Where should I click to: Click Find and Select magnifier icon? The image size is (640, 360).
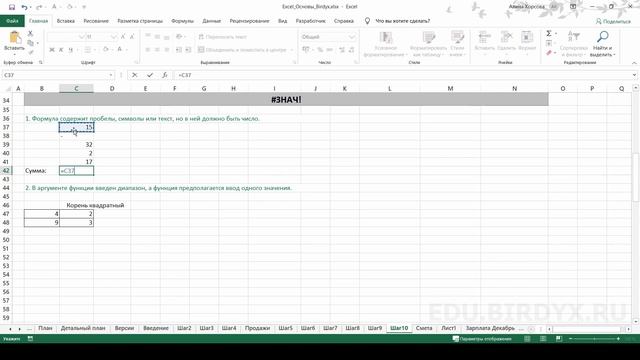tap(602, 37)
